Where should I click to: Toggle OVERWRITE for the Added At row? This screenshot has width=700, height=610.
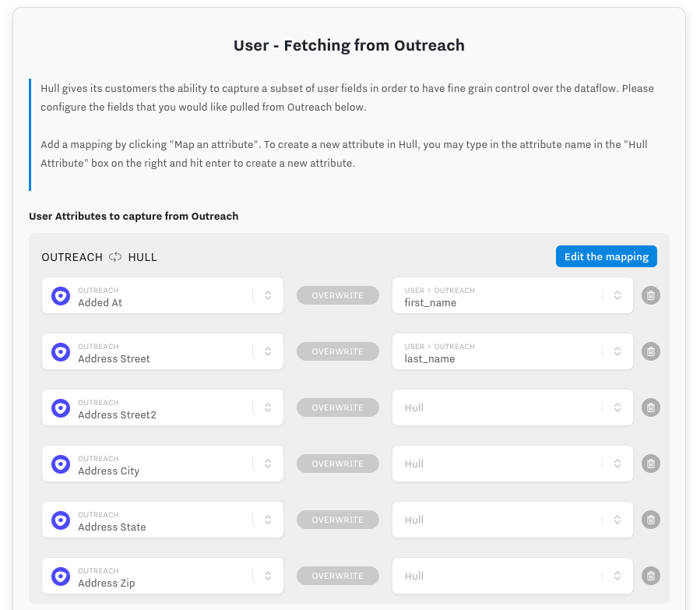[x=337, y=295]
